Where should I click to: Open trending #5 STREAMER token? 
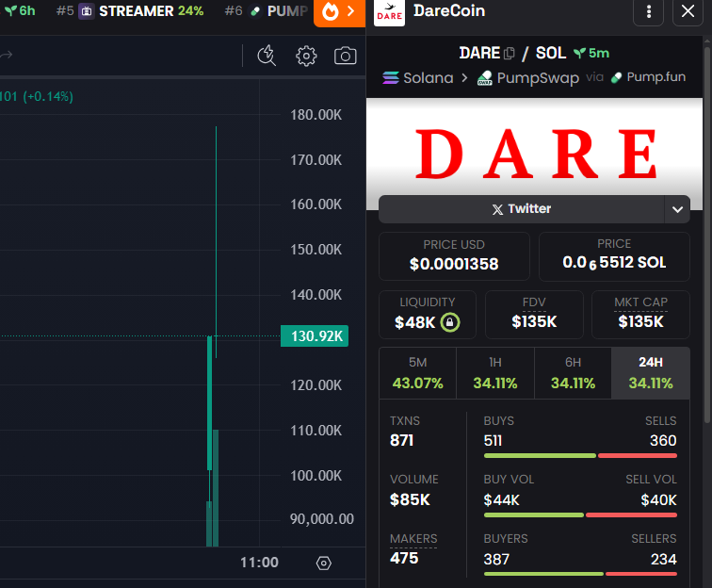pos(129,11)
